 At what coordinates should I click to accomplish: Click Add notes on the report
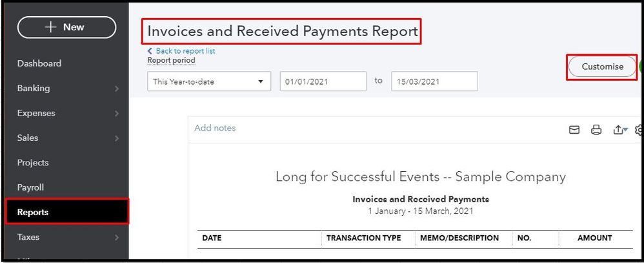click(x=216, y=128)
